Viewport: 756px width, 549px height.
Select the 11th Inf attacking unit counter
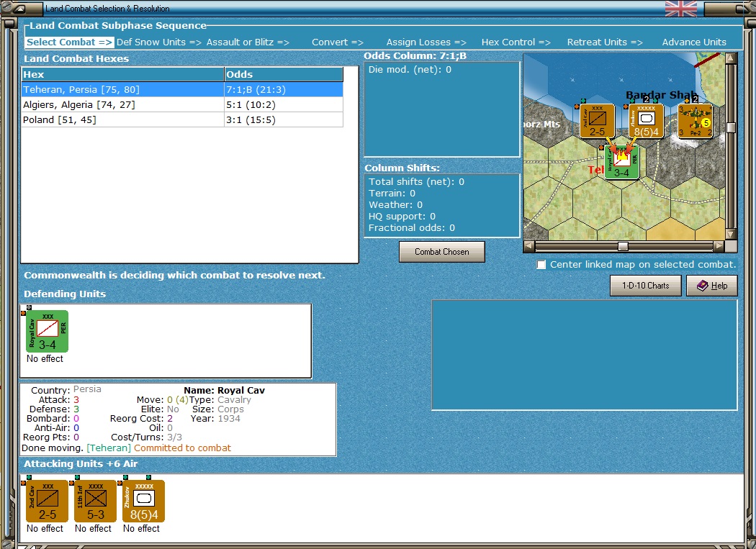pos(96,502)
